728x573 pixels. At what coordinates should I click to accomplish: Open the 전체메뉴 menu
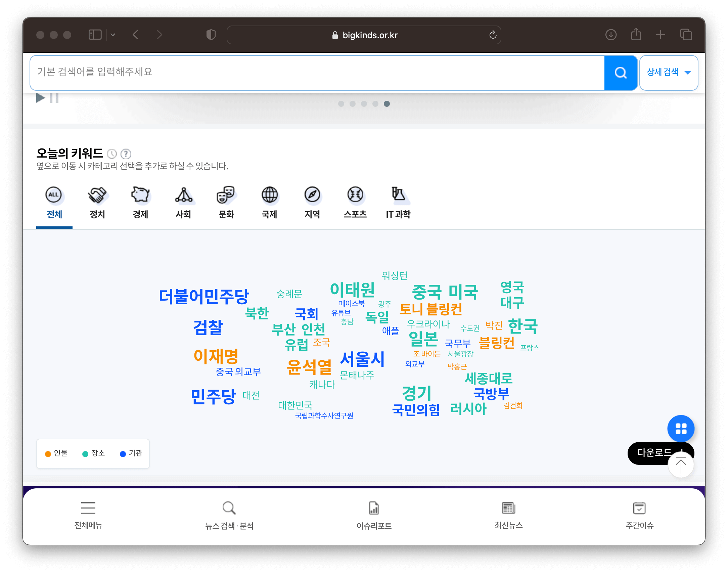88,516
